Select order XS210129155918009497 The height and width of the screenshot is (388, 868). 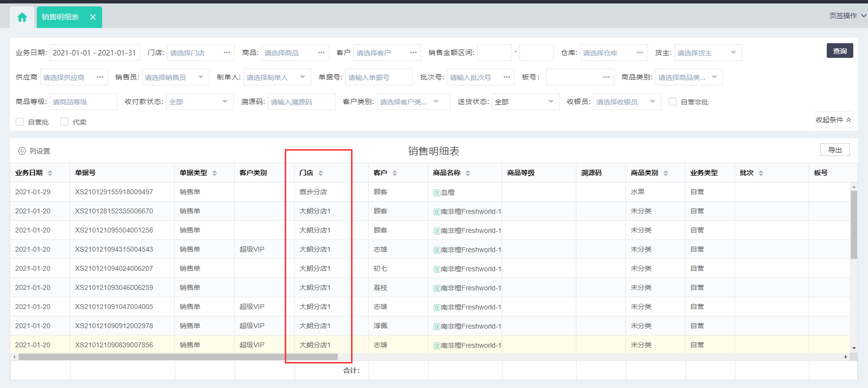[114, 192]
